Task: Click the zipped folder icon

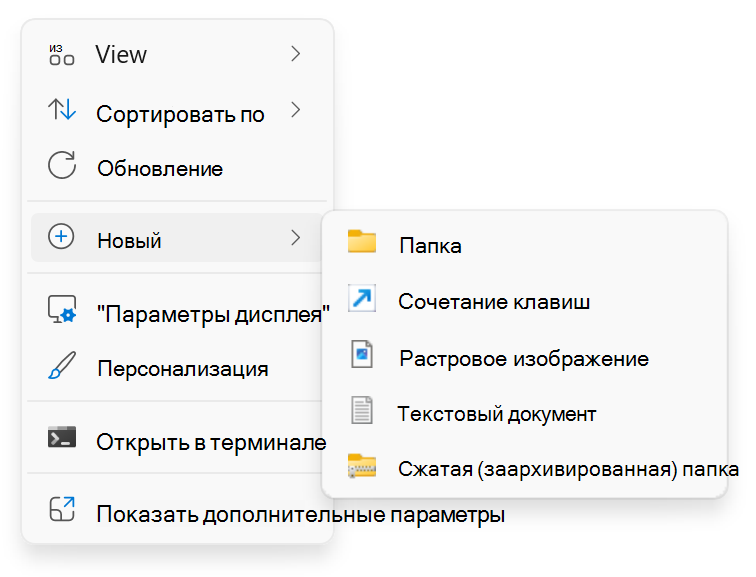Action: click(362, 466)
